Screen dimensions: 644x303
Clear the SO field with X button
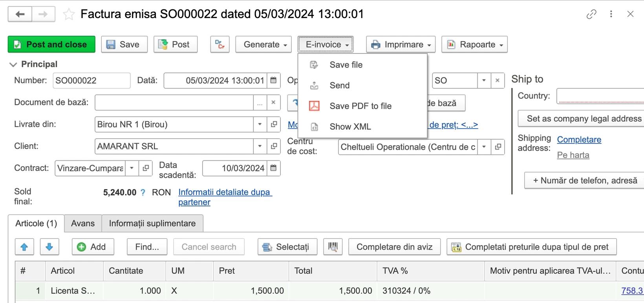(498, 81)
